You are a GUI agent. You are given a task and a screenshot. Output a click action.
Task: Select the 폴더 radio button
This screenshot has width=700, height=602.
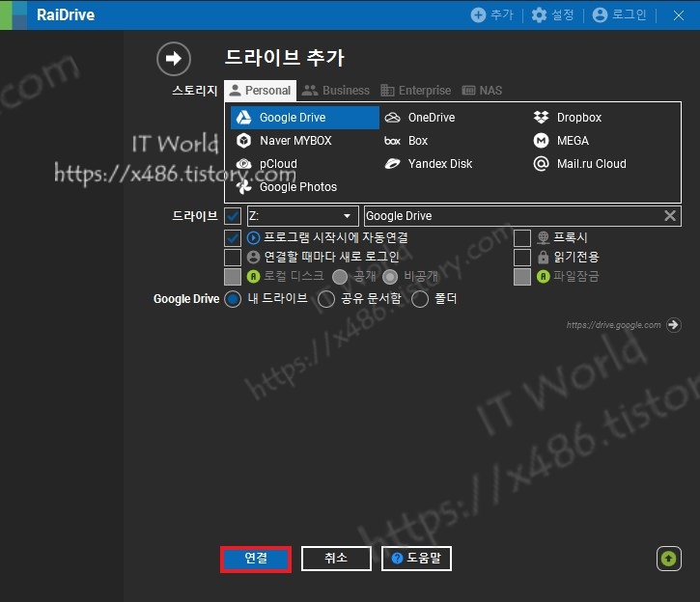[x=420, y=299]
